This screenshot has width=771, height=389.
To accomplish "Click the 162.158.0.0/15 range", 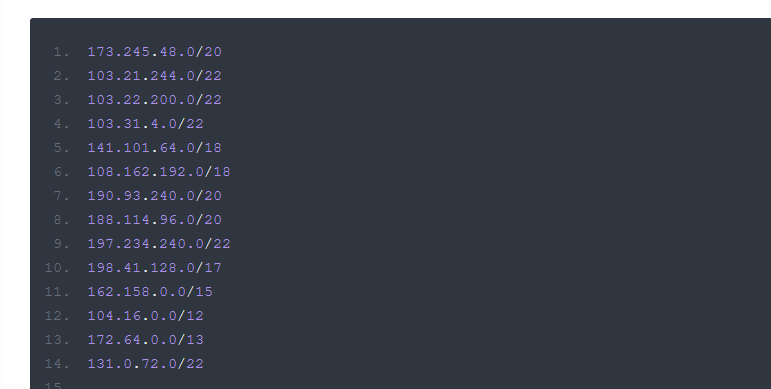I will [x=150, y=292].
